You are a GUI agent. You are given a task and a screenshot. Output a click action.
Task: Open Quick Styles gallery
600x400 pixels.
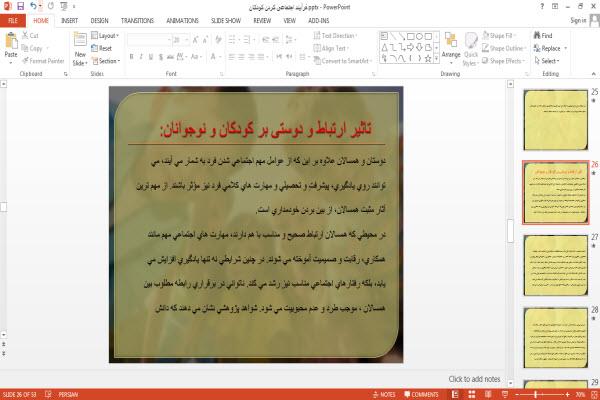(471, 49)
